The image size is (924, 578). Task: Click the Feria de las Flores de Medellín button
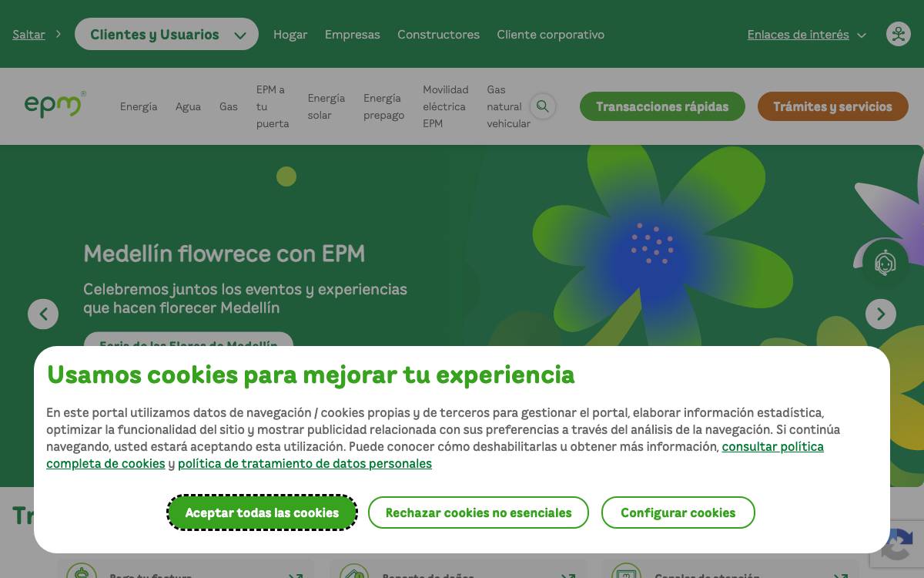(x=189, y=341)
